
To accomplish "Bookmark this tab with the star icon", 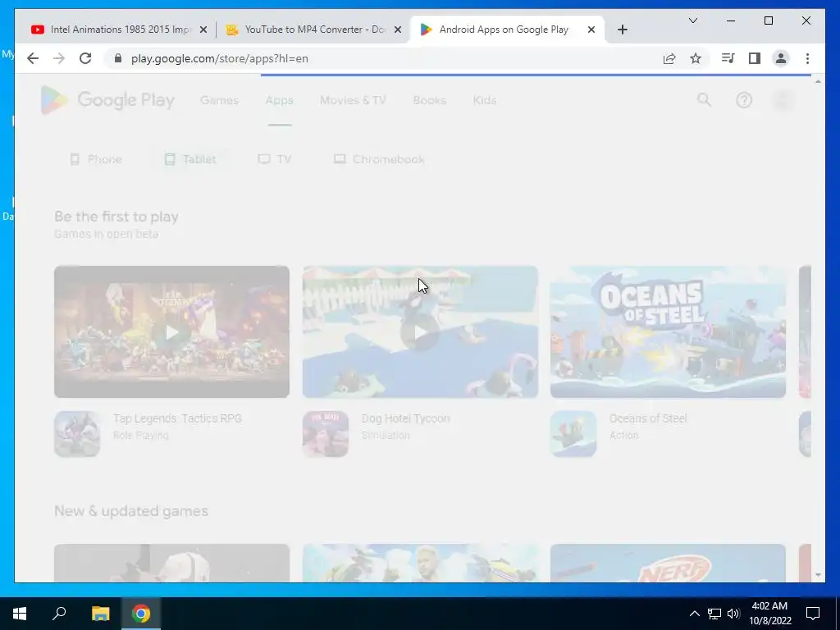I will click(696, 58).
